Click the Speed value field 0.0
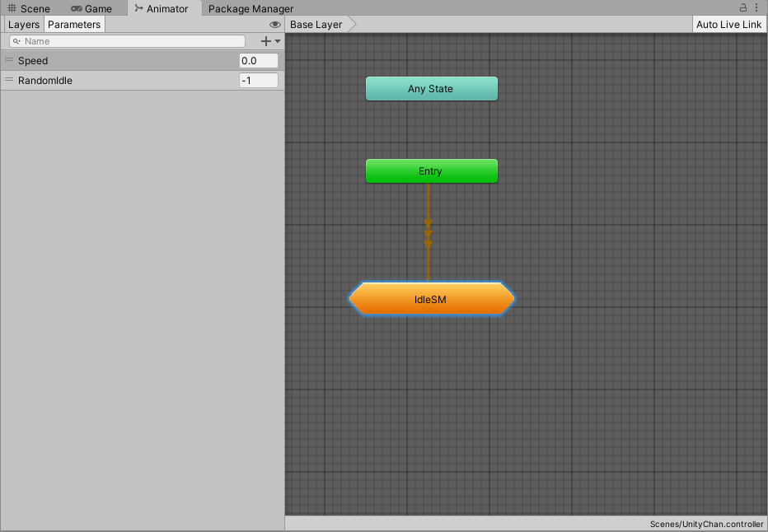This screenshot has width=768, height=532. click(x=259, y=61)
